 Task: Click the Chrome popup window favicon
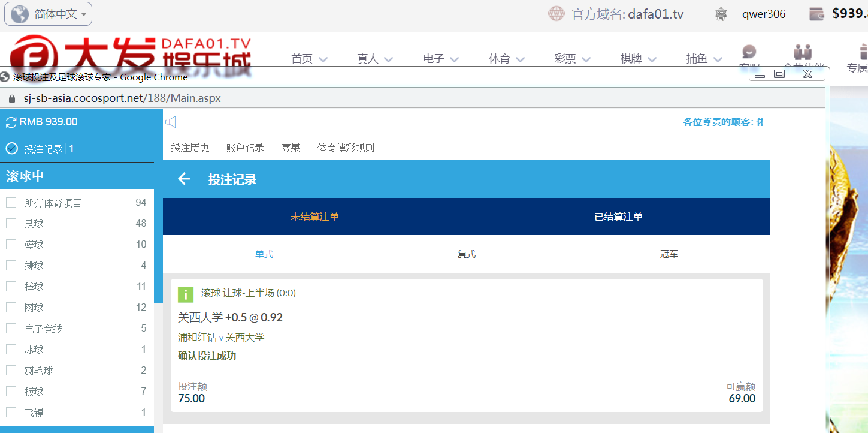(x=5, y=77)
